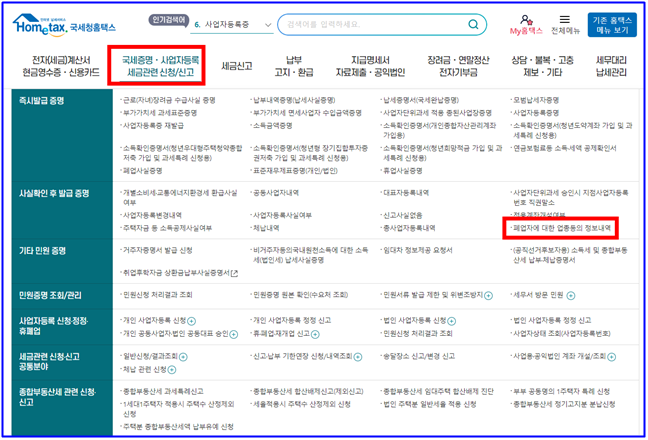648x440 pixels.
Task: Open the 납부 고지·환급 menu
Action: (294, 66)
